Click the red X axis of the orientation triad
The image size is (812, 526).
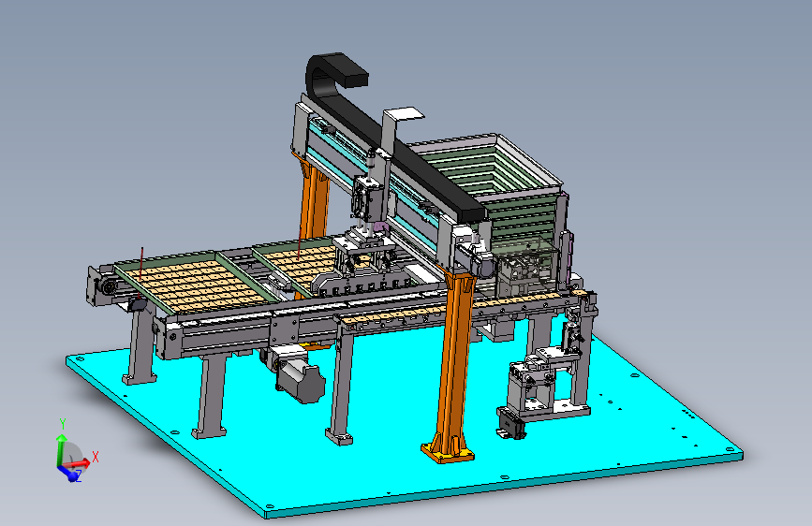(78, 462)
